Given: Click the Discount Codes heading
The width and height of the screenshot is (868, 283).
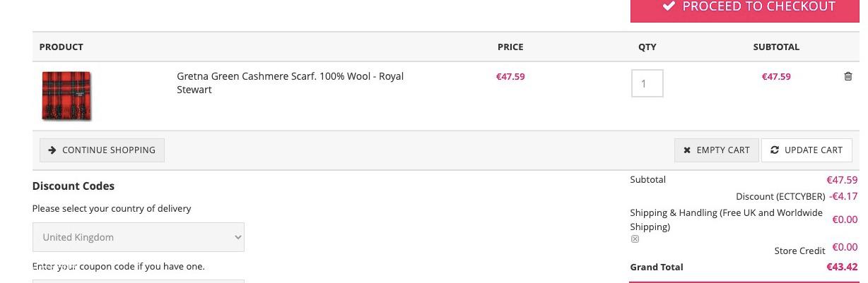Looking at the screenshot, I should coord(74,186).
